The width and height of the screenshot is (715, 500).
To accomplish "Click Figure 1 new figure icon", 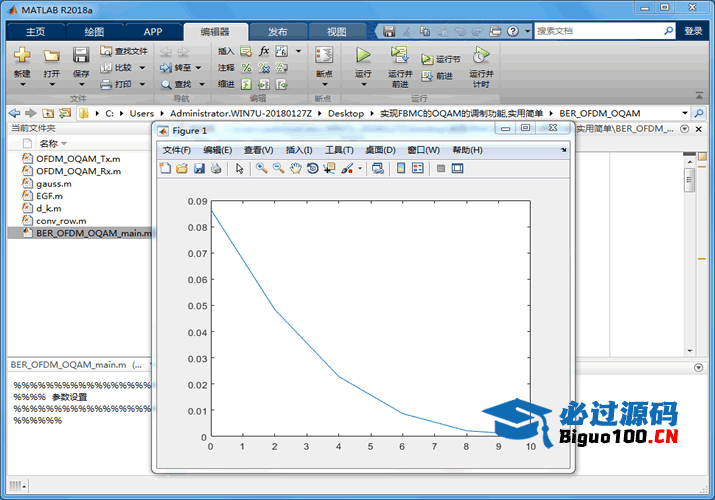I will click(x=165, y=168).
